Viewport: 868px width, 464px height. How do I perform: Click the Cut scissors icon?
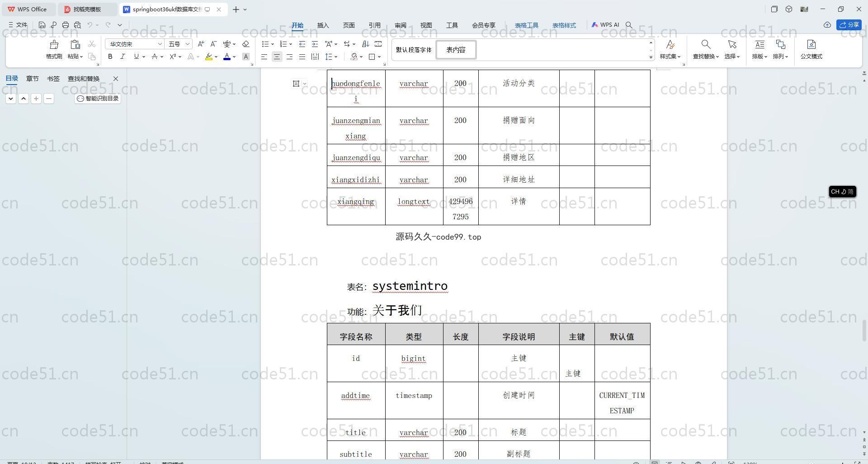(92, 44)
